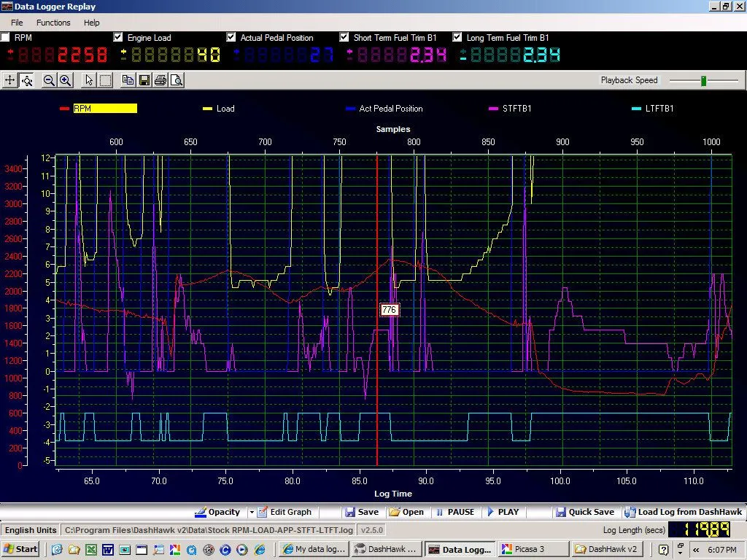Toggle Short Term Fuel Trim B1 checkbox

point(345,37)
